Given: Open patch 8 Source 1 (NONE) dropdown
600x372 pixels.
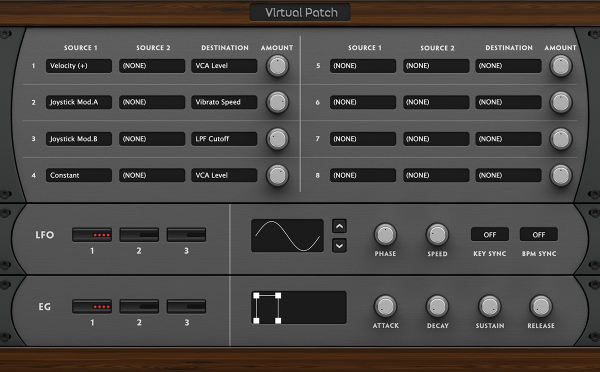Looking at the screenshot, I should [x=363, y=175].
